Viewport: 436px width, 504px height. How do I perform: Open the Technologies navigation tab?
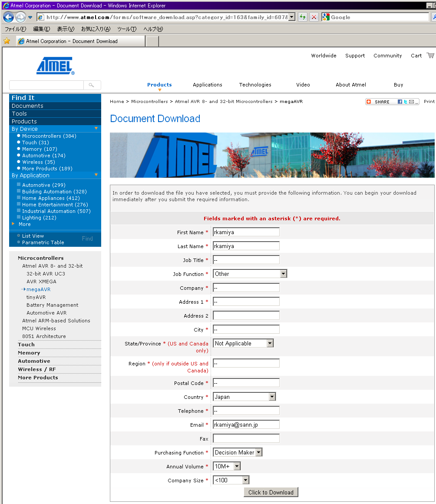point(255,85)
